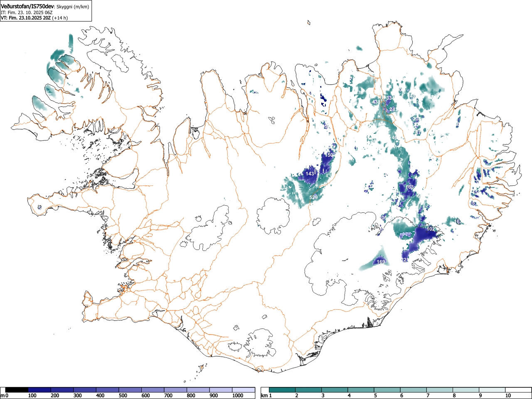Viewport: 532px width, 399px height.
Task: Click the 4–5 km legend swatch
Action: pos(361,390)
